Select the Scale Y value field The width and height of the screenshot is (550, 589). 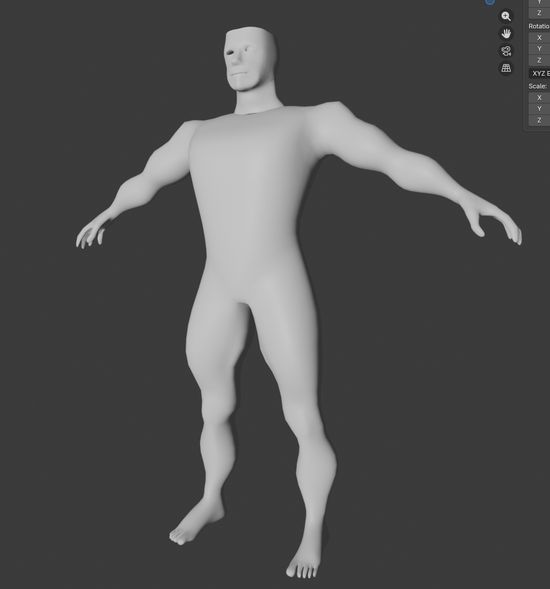point(539,109)
